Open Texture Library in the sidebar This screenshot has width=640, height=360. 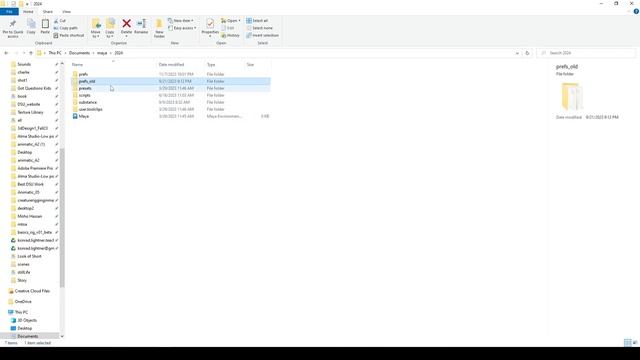(30, 112)
